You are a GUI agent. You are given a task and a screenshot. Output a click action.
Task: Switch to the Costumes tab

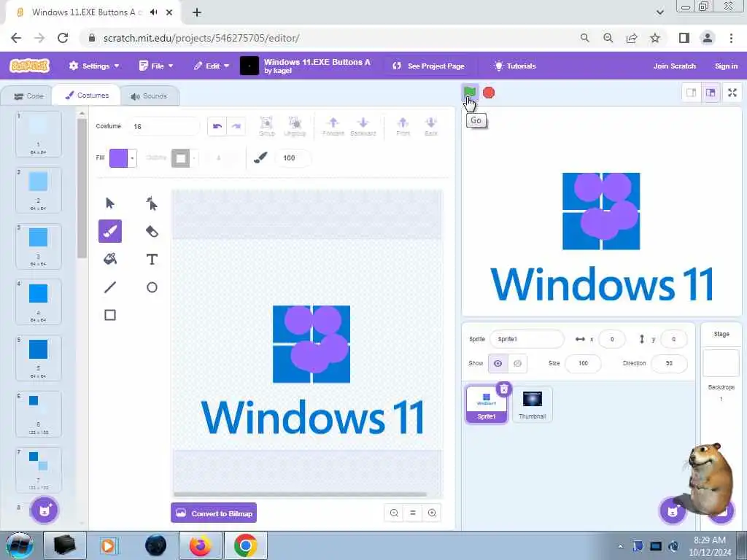(87, 96)
